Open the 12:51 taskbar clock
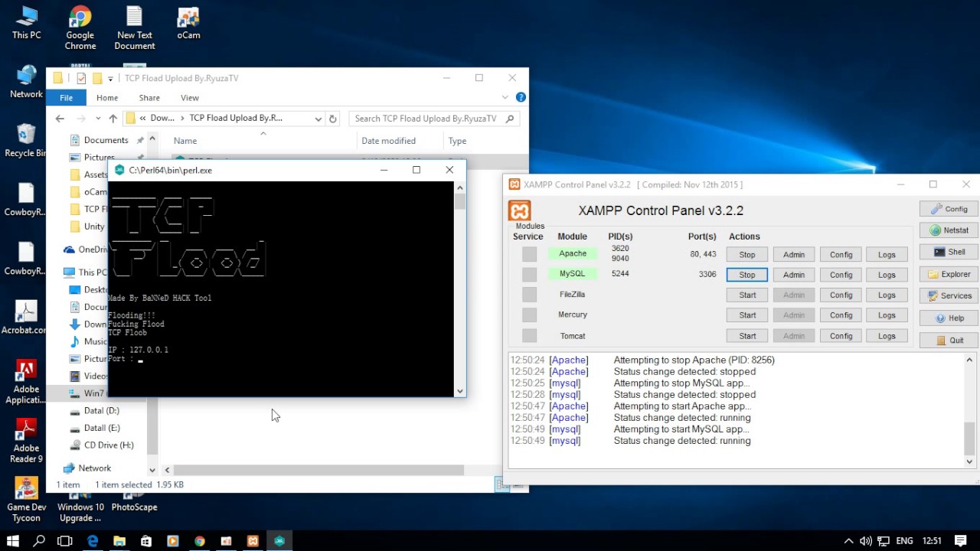This screenshot has width=980, height=551. tap(932, 541)
